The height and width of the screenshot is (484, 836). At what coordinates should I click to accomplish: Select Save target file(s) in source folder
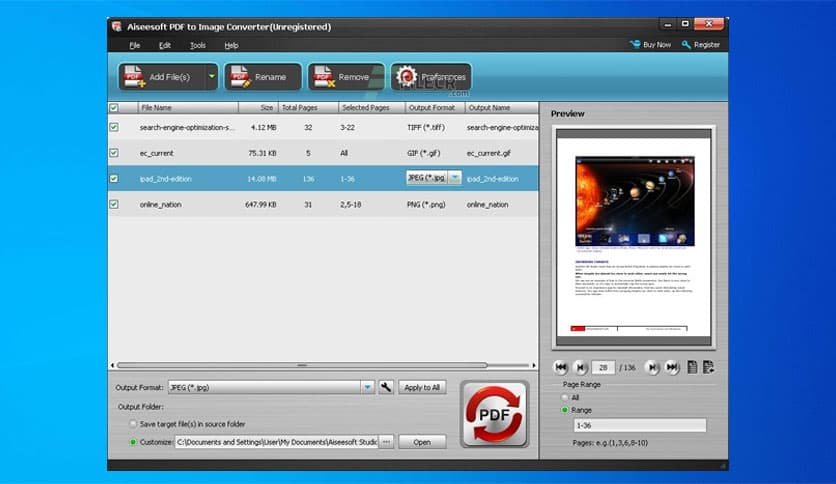pos(133,424)
